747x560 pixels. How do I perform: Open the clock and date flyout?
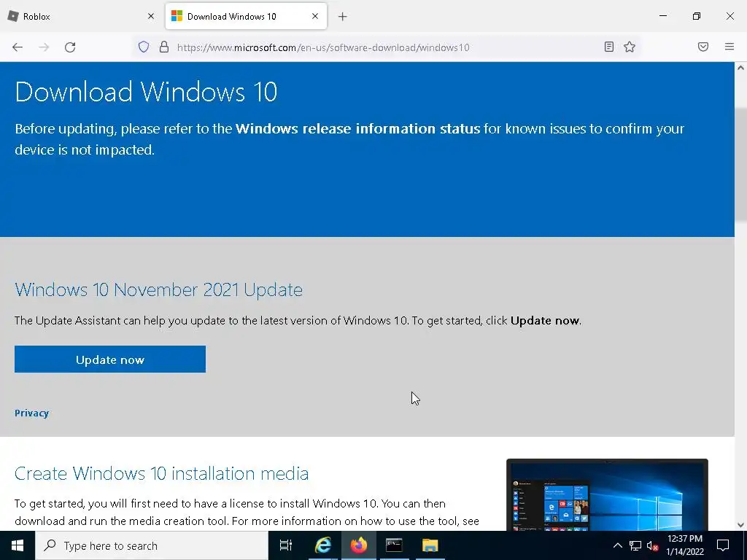pyautogui.click(x=684, y=545)
